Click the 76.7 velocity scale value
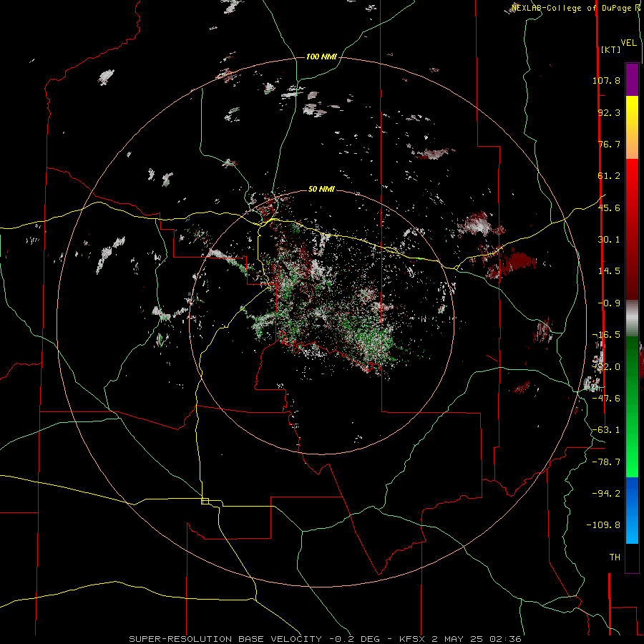The height and width of the screenshot is (644, 644). pos(609,144)
